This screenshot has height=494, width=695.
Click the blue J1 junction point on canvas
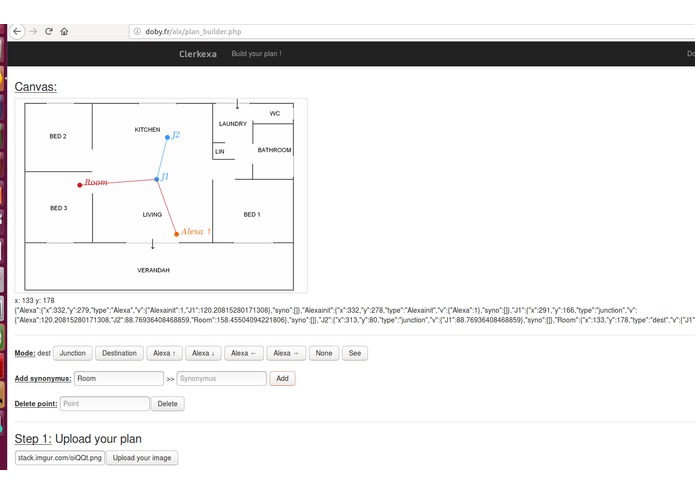point(156,179)
